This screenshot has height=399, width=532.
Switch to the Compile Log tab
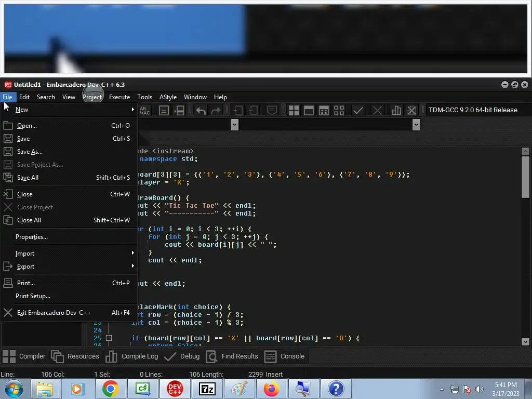[131, 356]
